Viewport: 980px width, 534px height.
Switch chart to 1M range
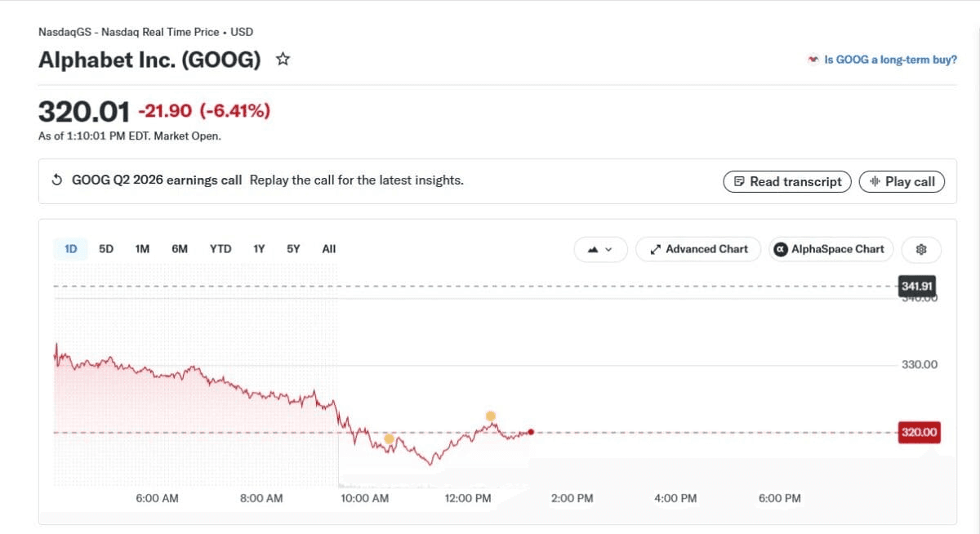(x=142, y=249)
